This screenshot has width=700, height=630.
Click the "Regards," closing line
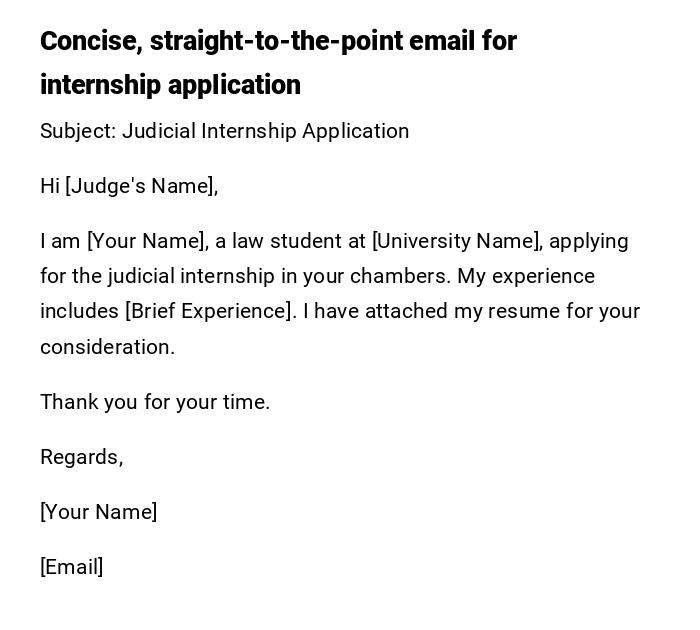click(x=81, y=457)
